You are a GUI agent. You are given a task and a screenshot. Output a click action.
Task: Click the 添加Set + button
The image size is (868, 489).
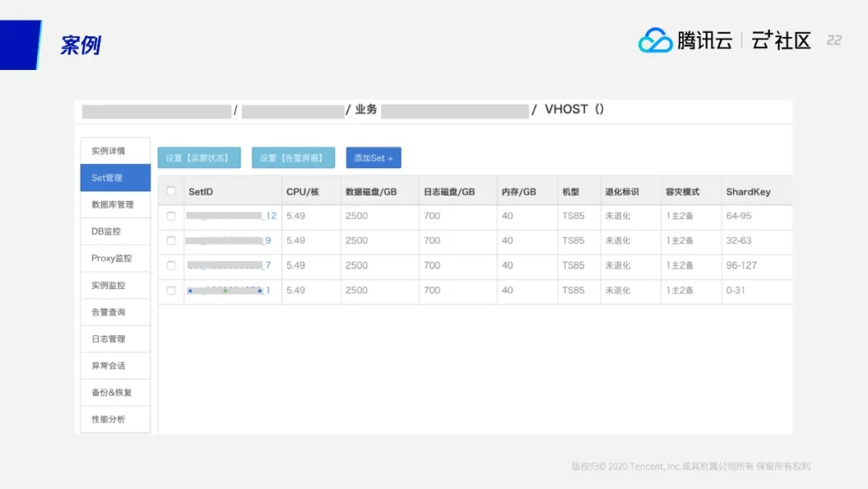374,158
